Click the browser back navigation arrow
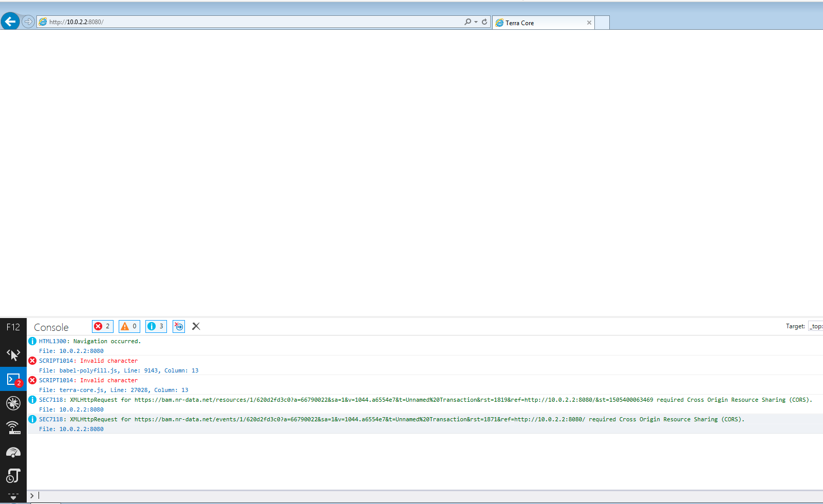The width and height of the screenshot is (823, 504). pyautogui.click(x=10, y=21)
